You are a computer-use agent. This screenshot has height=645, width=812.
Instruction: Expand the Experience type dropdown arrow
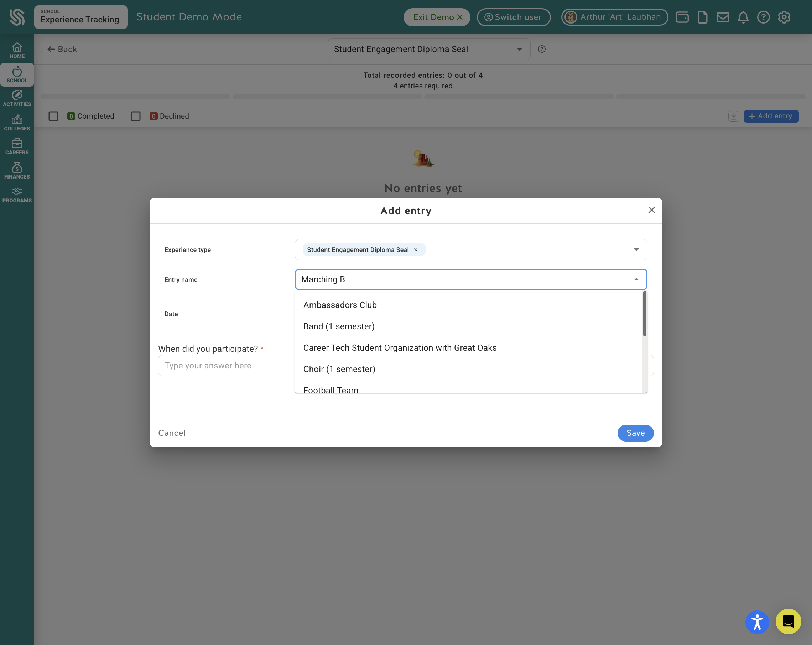[636, 249]
